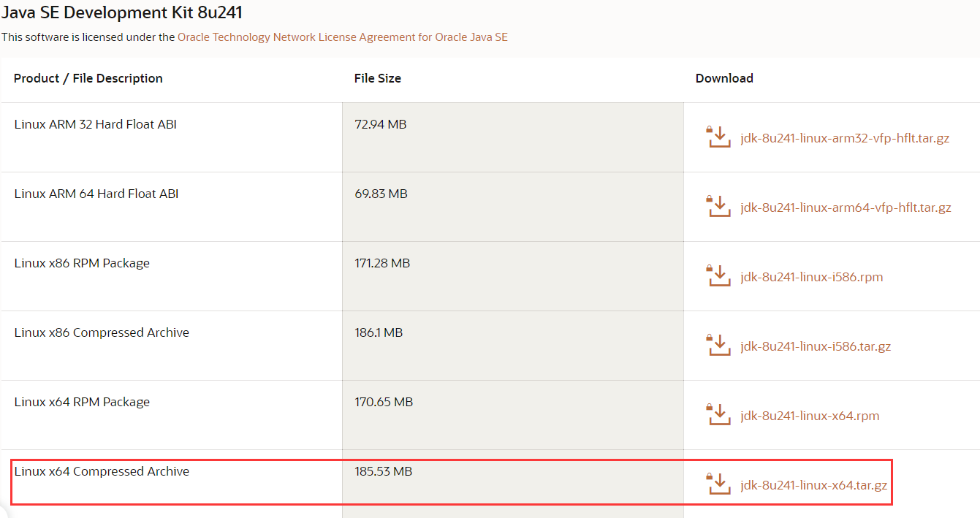Click the 69.83 MB file size

click(x=381, y=194)
